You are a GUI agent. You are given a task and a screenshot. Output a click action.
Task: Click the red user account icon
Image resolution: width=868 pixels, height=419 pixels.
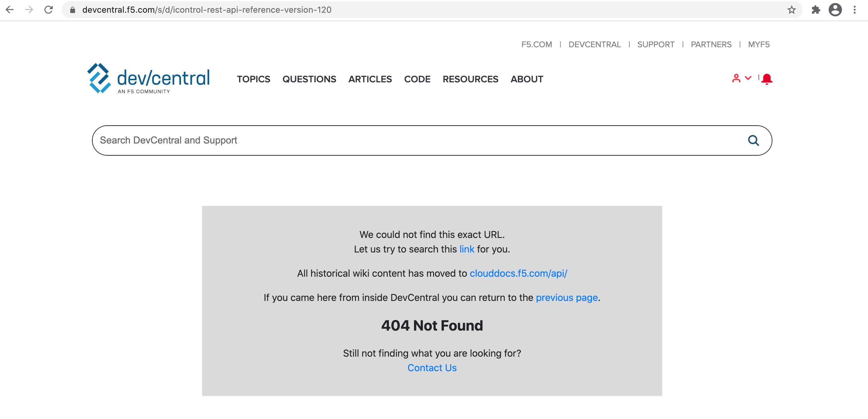click(736, 78)
